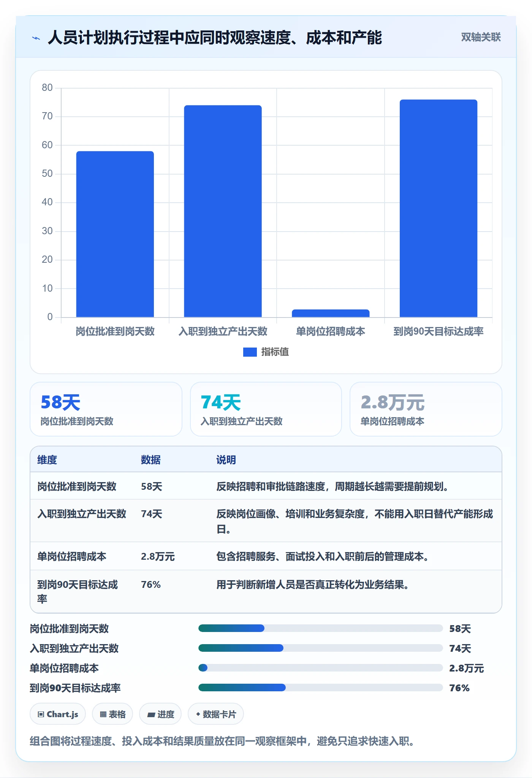This screenshot has width=532, height=778.
Task: Click the 数据 column header
Action: [151, 460]
